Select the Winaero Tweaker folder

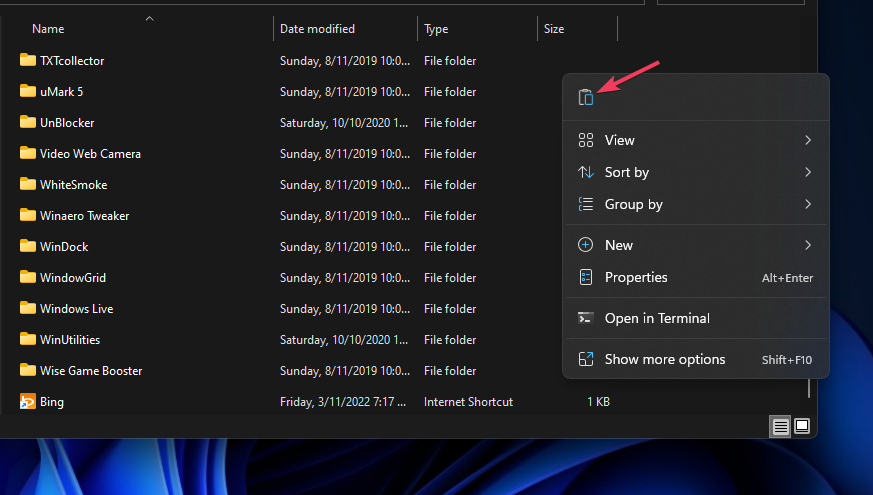click(85, 216)
